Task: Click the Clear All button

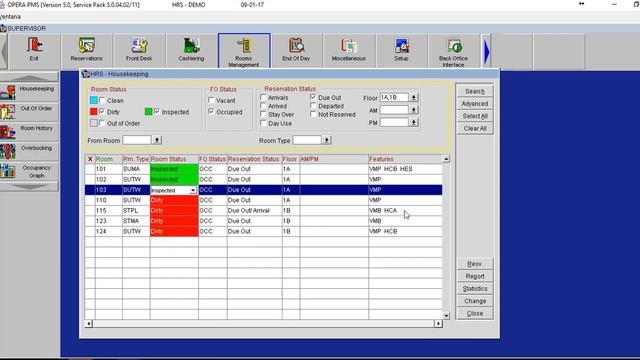Action: click(475, 128)
